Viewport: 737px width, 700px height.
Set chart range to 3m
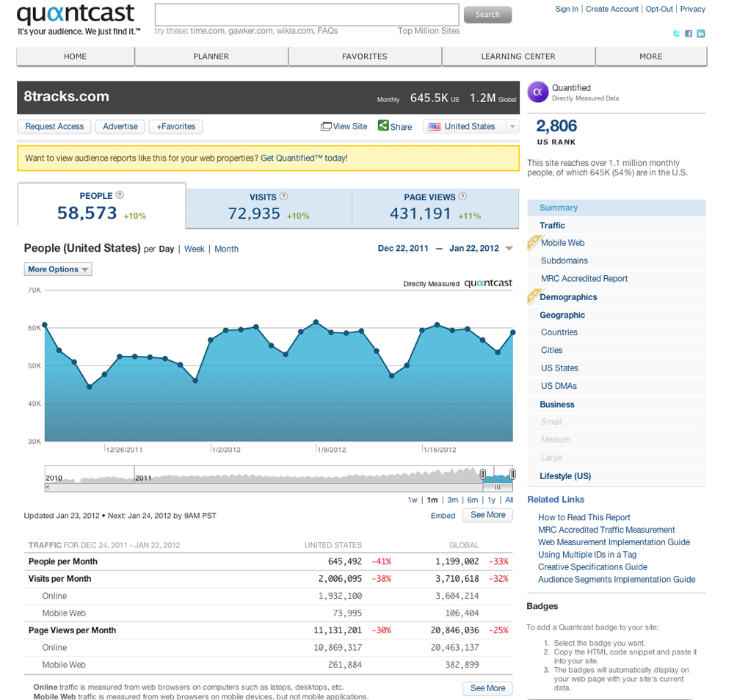point(453,500)
